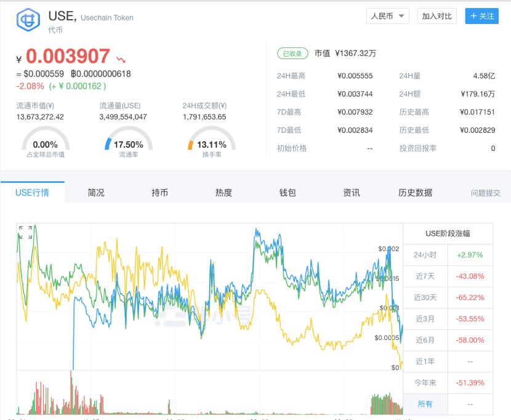
Task: Click the -51.39% year-to-date change
Action: 470,383
